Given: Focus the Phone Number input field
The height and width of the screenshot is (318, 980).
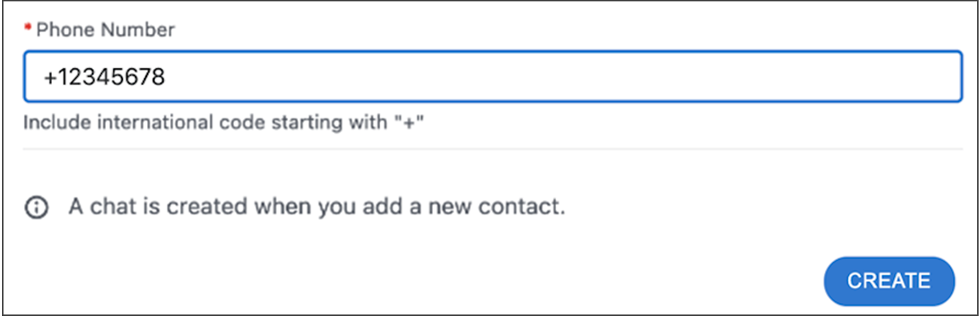Looking at the screenshot, I should [492, 76].
